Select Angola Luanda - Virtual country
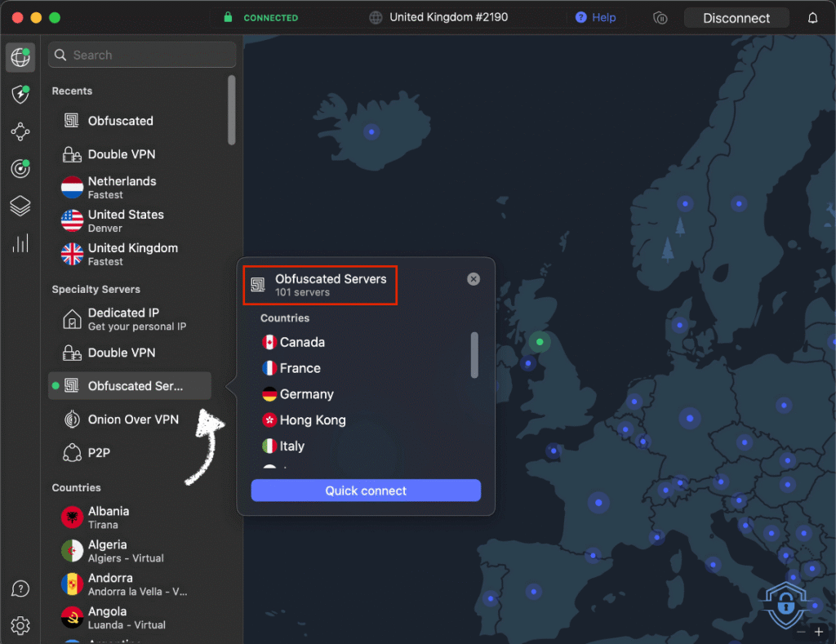Viewport: 836px width, 644px height. coord(130,617)
